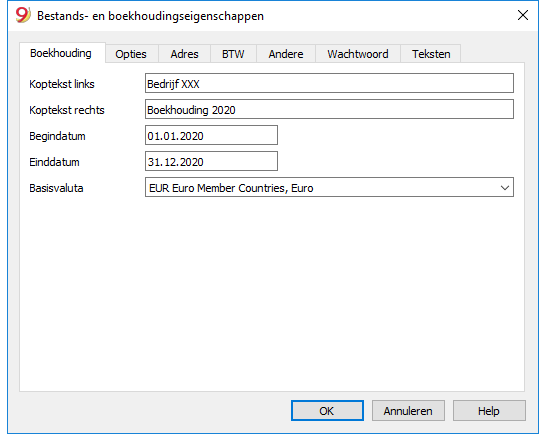The height and width of the screenshot is (441, 546).
Task: Select the Boekhouding tab
Action: [61, 53]
